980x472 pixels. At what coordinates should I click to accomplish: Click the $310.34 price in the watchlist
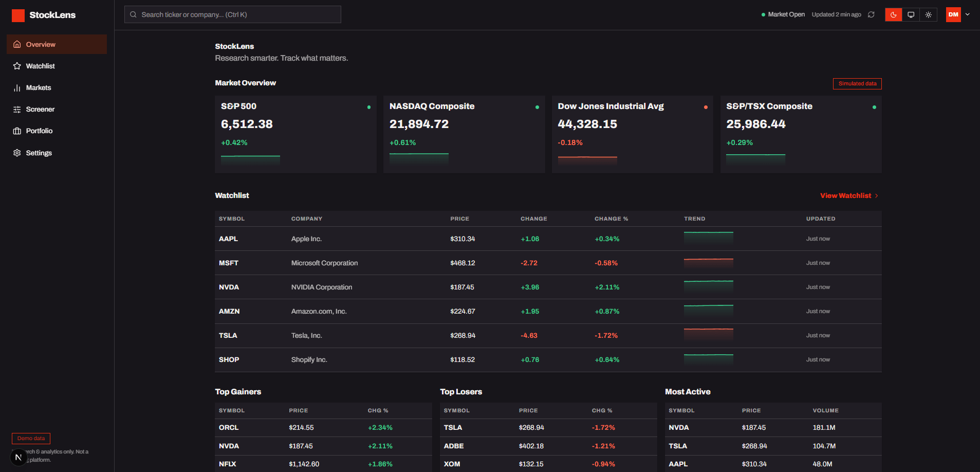463,239
